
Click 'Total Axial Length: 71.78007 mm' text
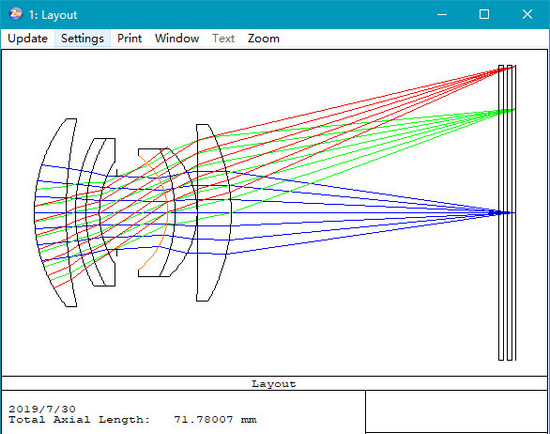133,420
